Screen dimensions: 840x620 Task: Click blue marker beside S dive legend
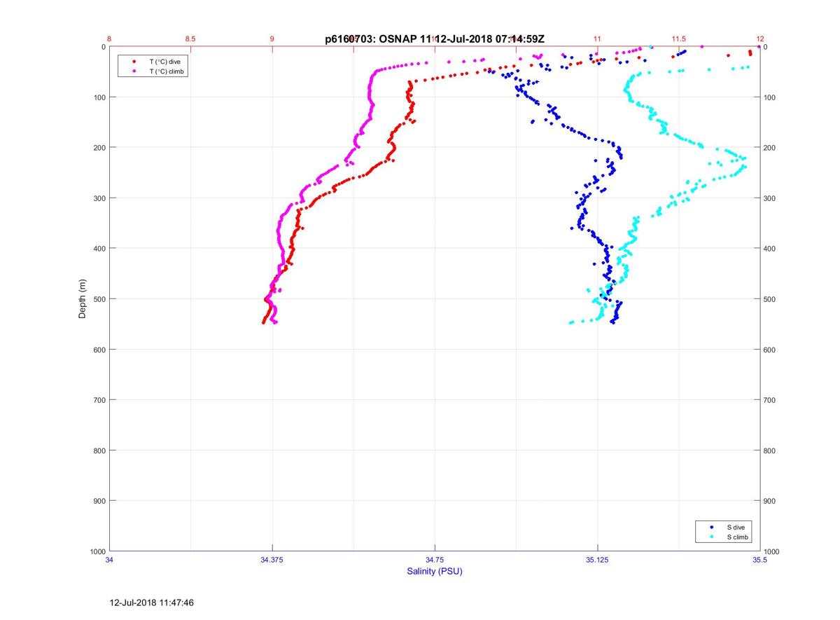(x=711, y=527)
